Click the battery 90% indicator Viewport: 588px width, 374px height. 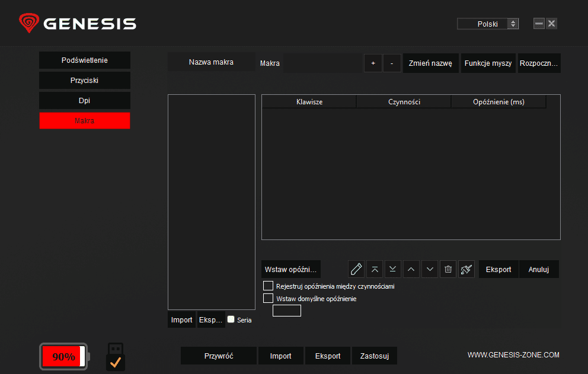[65, 356]
